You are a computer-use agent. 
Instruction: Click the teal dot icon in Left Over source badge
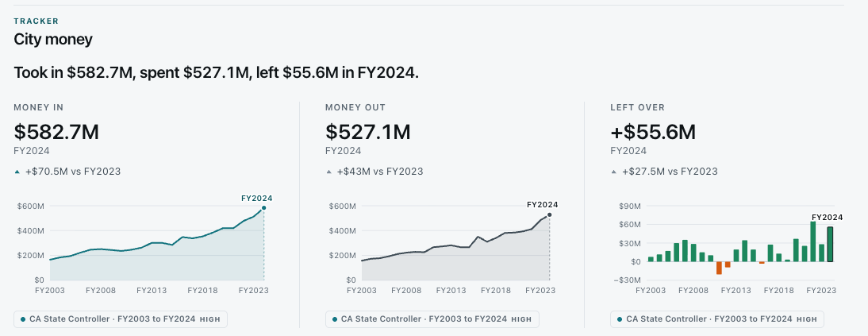pos(620,319)
